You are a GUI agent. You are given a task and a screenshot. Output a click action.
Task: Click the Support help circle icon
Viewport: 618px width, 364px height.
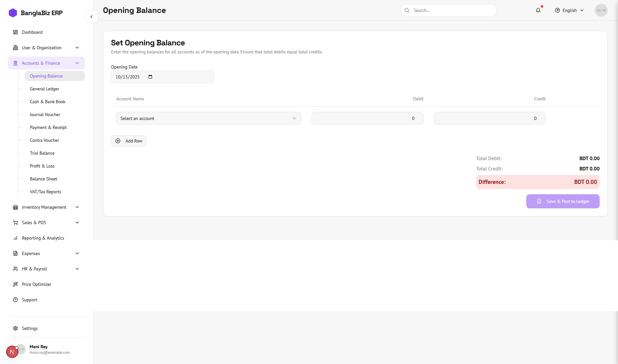[15, 300]
